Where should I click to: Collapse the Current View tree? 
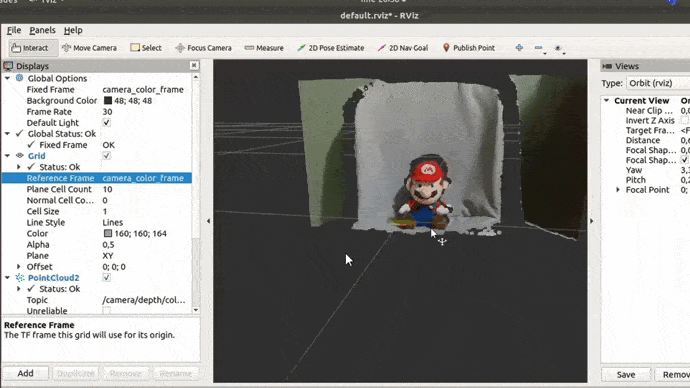tap(606, 100)
